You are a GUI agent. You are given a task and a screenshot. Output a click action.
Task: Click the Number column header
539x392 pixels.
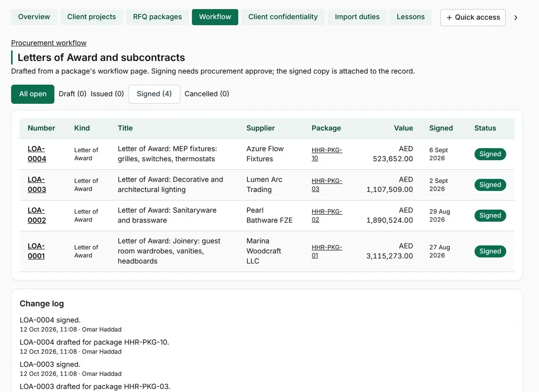(x=41, y=128)
